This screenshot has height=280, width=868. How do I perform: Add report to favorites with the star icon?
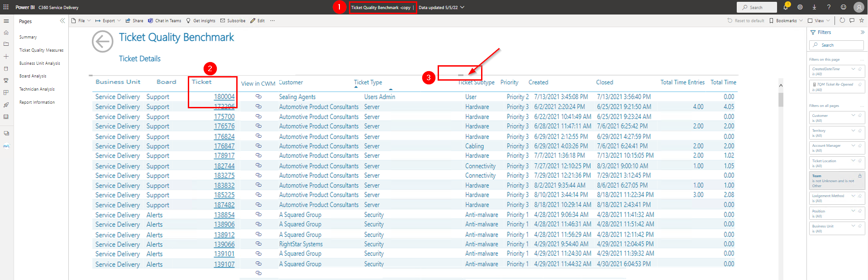862,20
